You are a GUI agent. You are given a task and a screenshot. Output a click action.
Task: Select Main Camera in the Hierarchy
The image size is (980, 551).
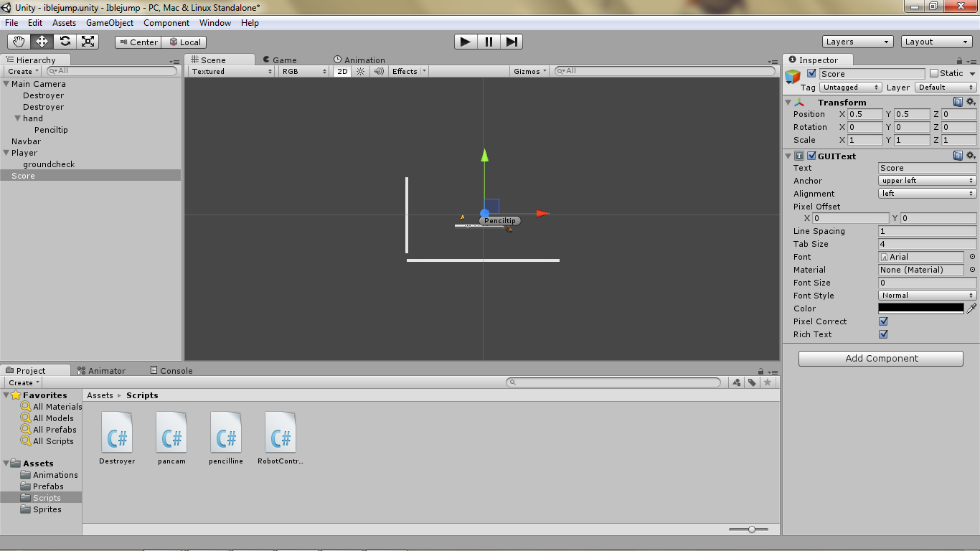click(x=39, y=84)
